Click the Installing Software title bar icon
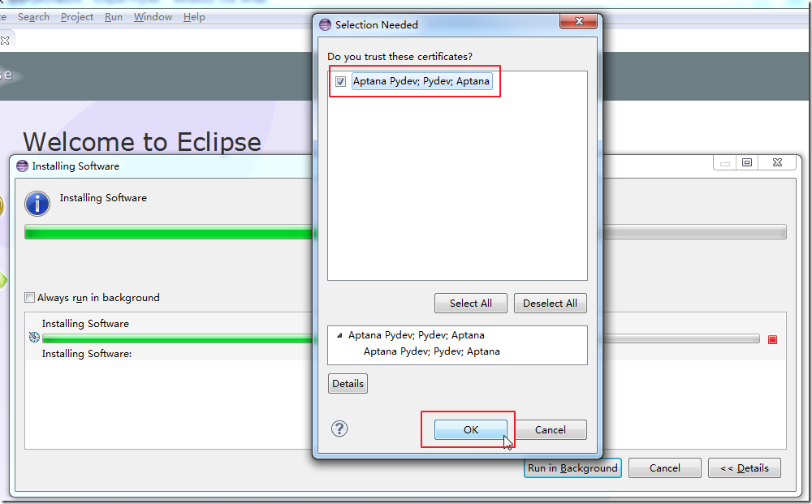Image resolution: width=812 pixels, height=504 pixels. tap(22, 166)
